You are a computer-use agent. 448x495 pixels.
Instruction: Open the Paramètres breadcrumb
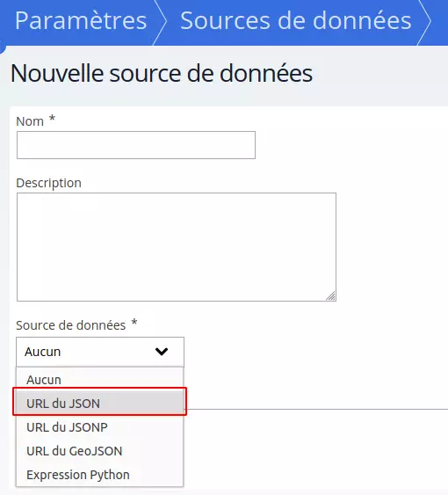pyautogui.click(x=81, y=21)
